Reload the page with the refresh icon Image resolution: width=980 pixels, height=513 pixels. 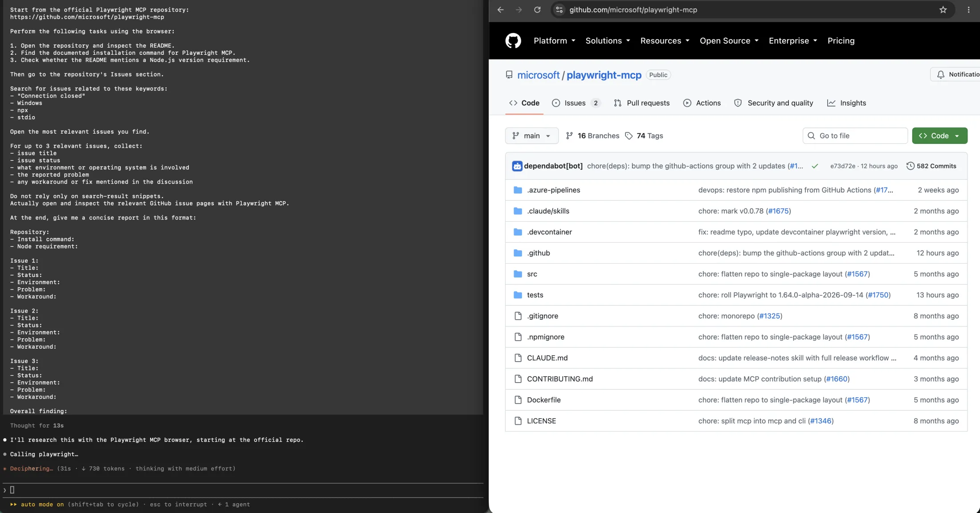point(537,10)
